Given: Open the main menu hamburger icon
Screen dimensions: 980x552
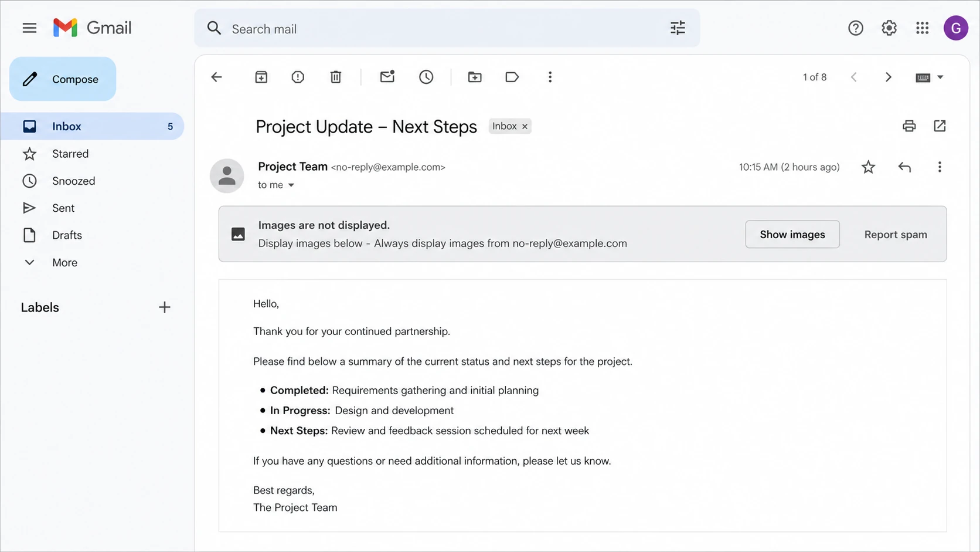Looking at the screenshot, I should [29, 28].
